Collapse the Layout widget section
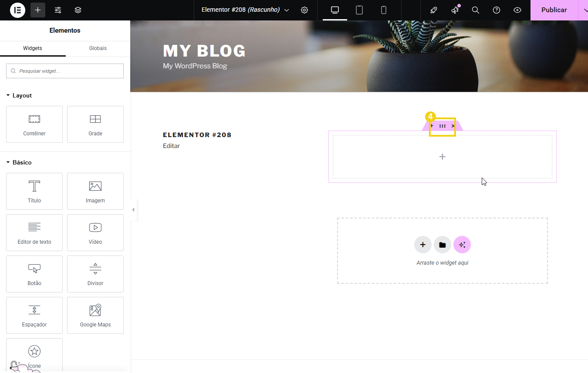Screen dimensions: 588x373 coord(19,95)
